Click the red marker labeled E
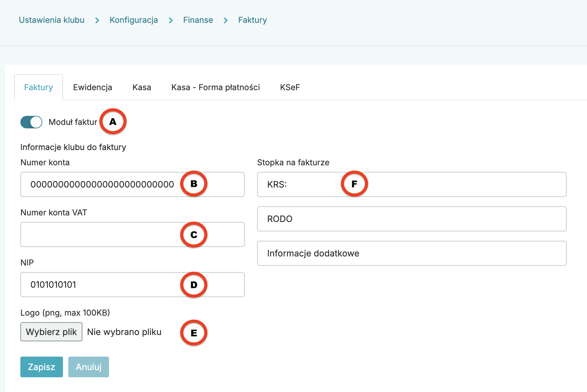The image size is (587, 392). click(194, 333)
